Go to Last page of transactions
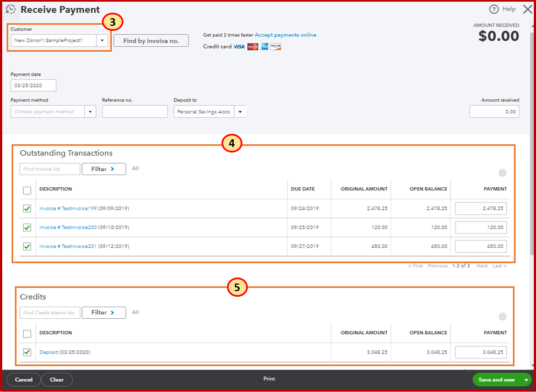Image resolution: width=536 pixels, height=392 pixels. click(x=500, y=266)
